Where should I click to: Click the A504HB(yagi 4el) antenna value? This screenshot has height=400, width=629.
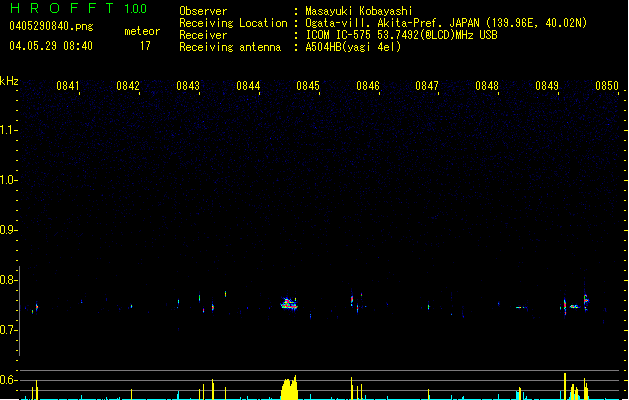pos(353,47)
